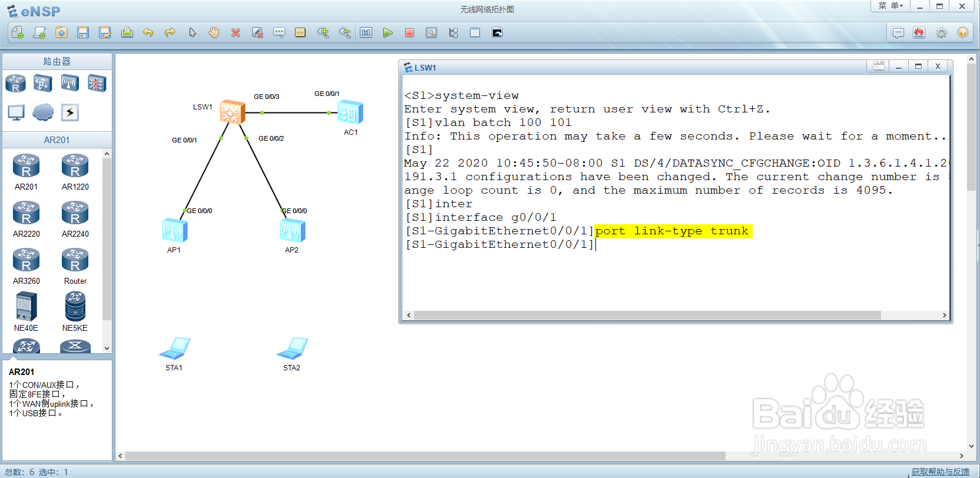Screen dimensions: 980x478
Task: Pick the AR2240 router model
Action: 75,219
